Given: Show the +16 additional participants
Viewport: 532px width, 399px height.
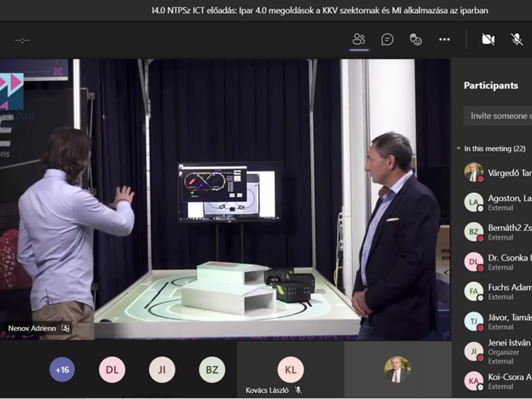Looking at the screenshot, I should click(62, 369).
